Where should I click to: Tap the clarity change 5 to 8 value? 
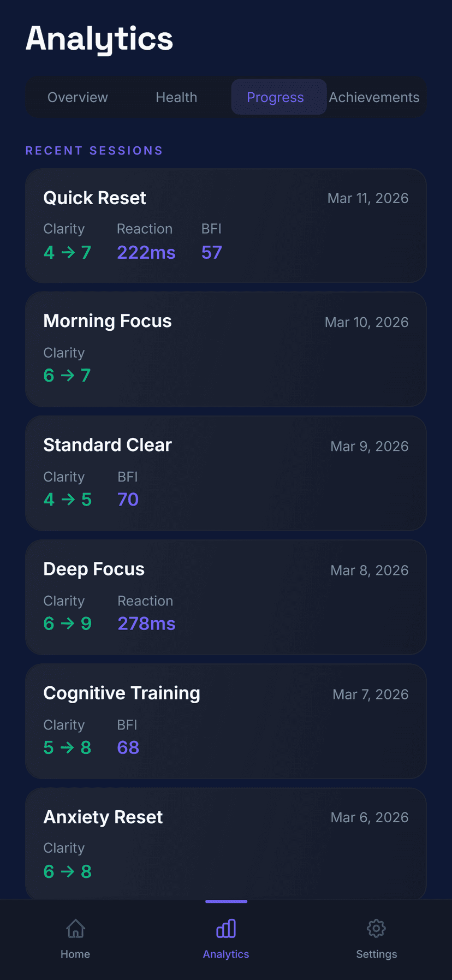(67, 747)
